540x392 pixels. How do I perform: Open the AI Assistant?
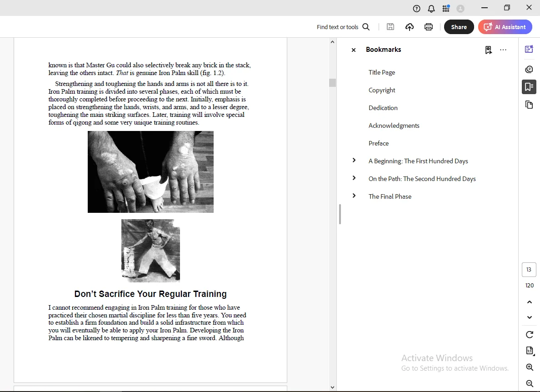[505, 27]
